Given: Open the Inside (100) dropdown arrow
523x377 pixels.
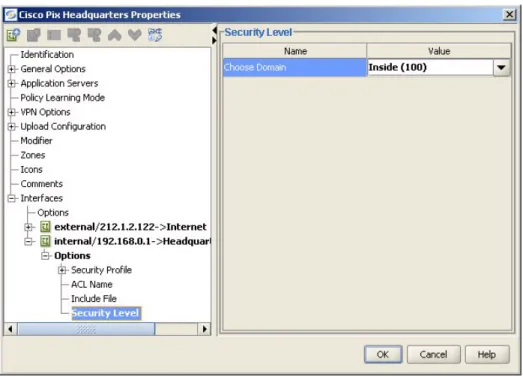Looking at the screenshot, I should [x=501, y=67].
